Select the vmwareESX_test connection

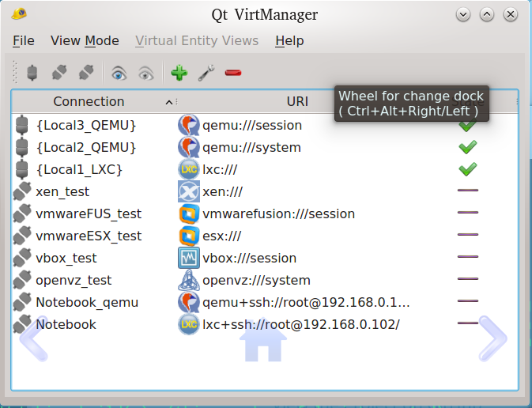click(89, 236)
